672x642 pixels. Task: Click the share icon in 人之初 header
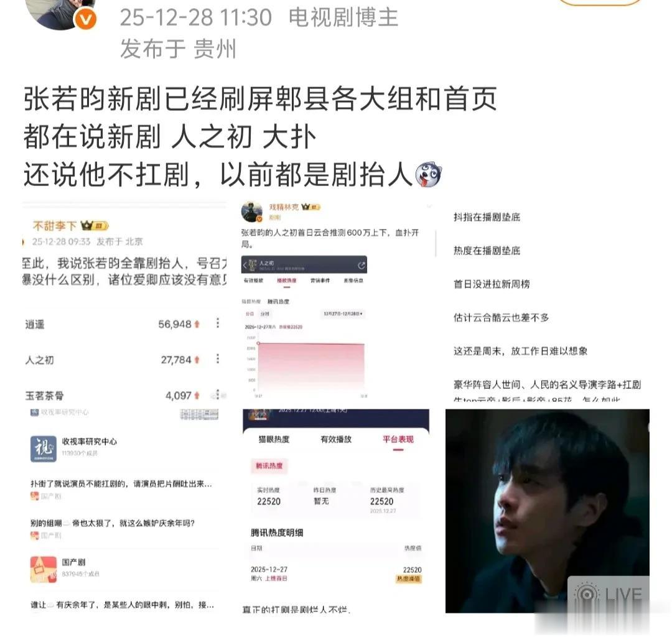point(362,265)
